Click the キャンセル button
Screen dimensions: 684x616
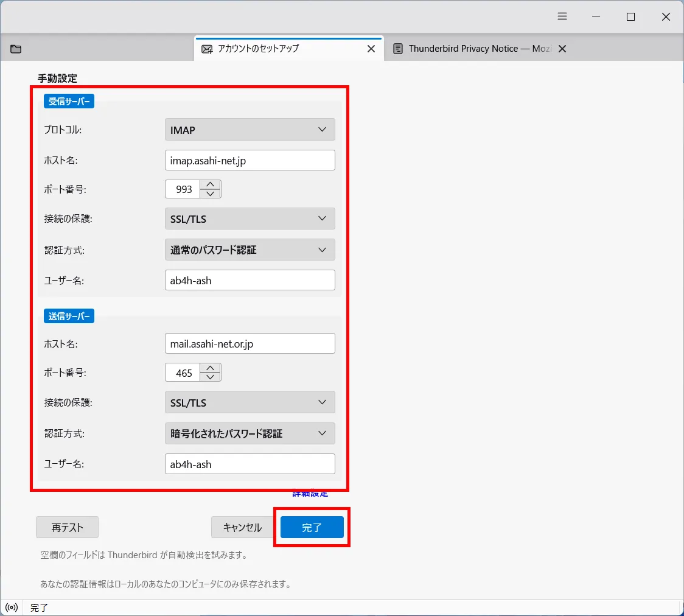point(242,527)
